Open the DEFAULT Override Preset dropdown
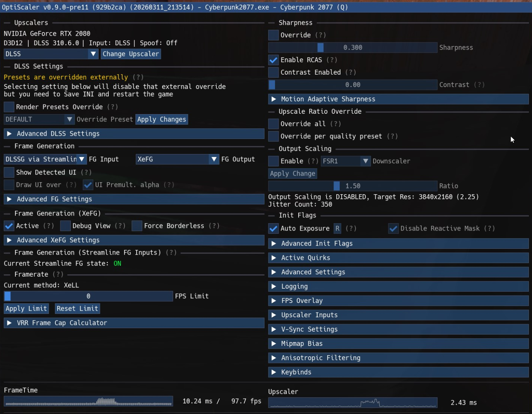The height and width of the screenshot is (414, 532). tap(39, 120)
